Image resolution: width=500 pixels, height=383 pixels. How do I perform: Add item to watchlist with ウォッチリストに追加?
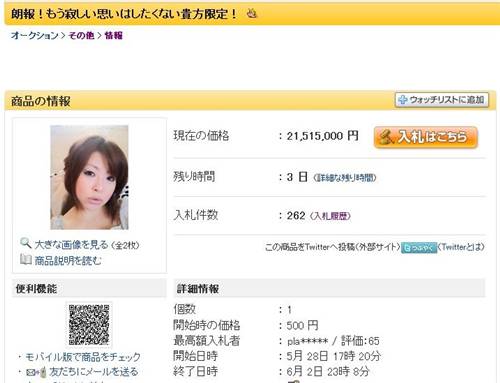point(442,100)
